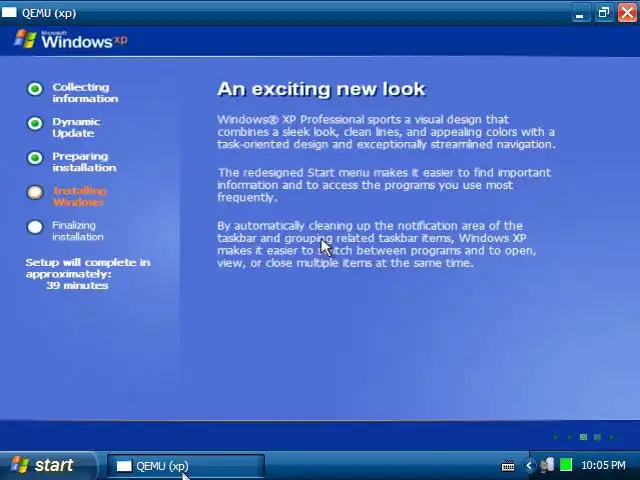Click the 'Finalizing installation' label

pos(78,231)
